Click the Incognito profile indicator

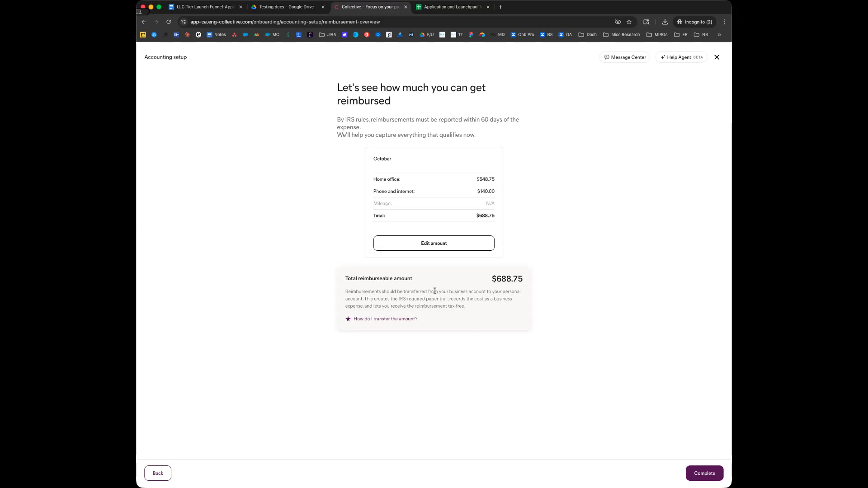[x=694, y=22]
